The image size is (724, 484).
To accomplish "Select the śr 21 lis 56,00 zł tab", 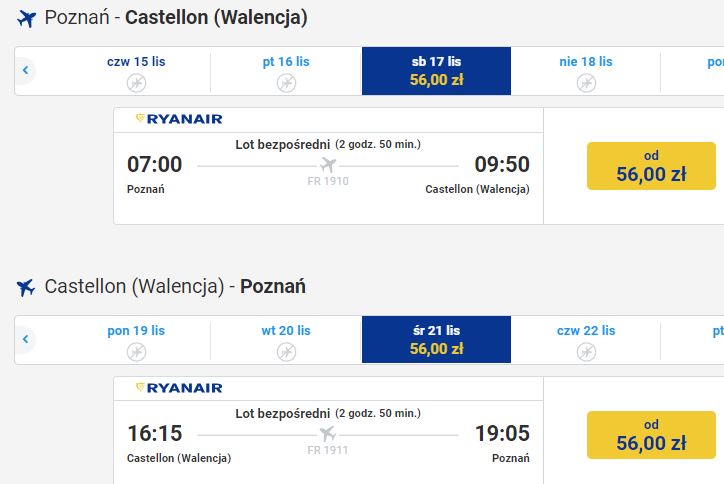I will pos(436,339).
